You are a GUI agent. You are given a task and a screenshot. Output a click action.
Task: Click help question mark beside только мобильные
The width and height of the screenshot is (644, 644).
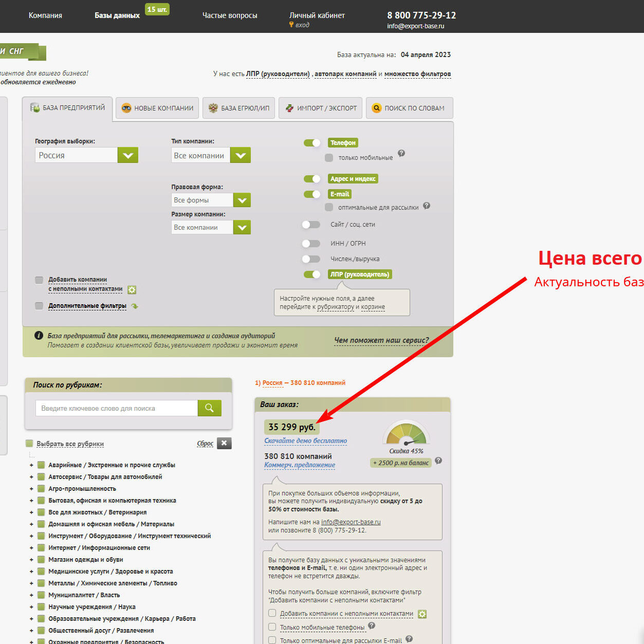click(x=401, y=153)
